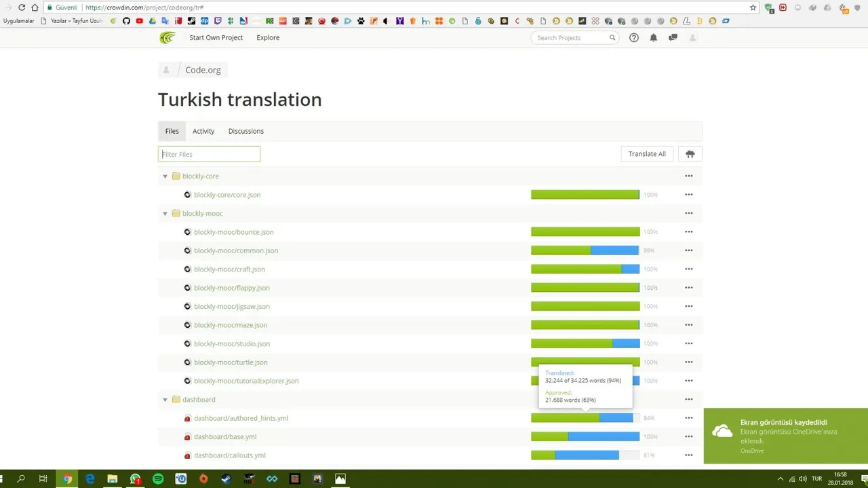Open the Explore menu item
The image size is (868, 488).
[x=268, y=38]
